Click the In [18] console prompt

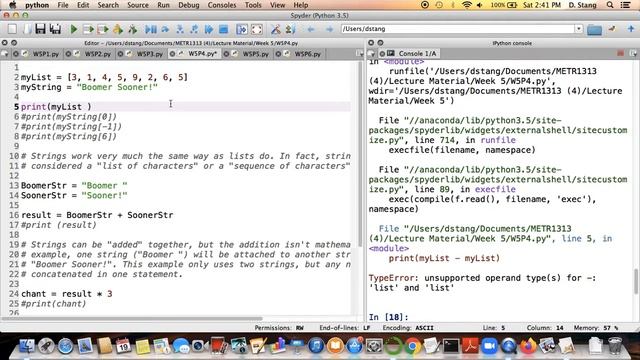(x=388, y=317)
